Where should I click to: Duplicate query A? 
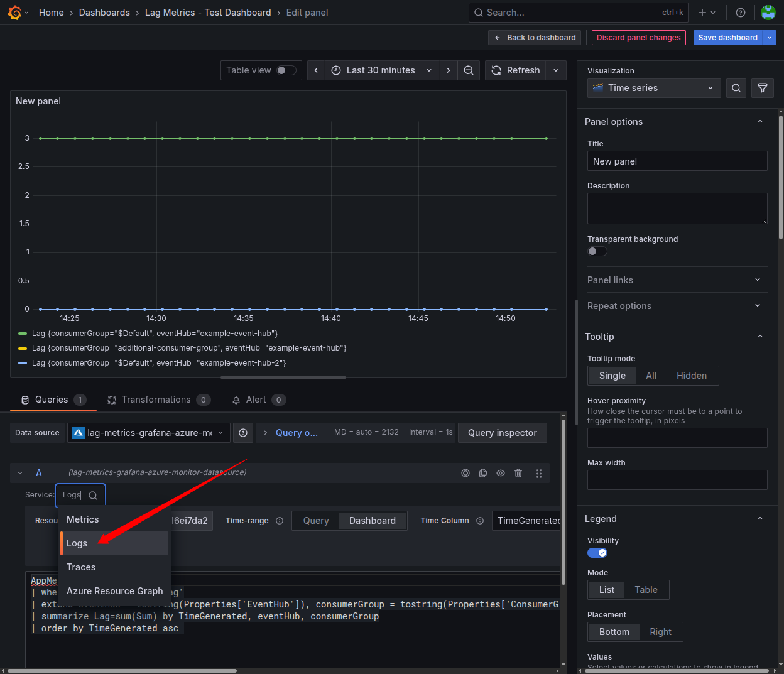click(483, 473)
